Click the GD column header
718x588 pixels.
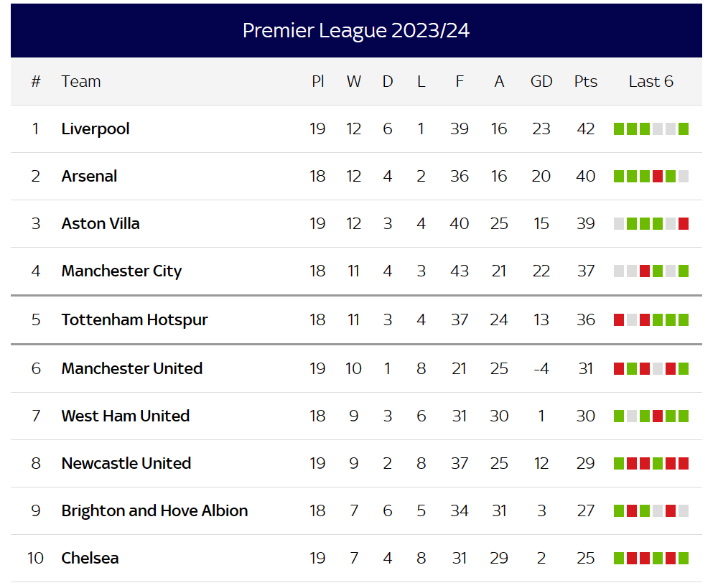(x=541, y=82)
